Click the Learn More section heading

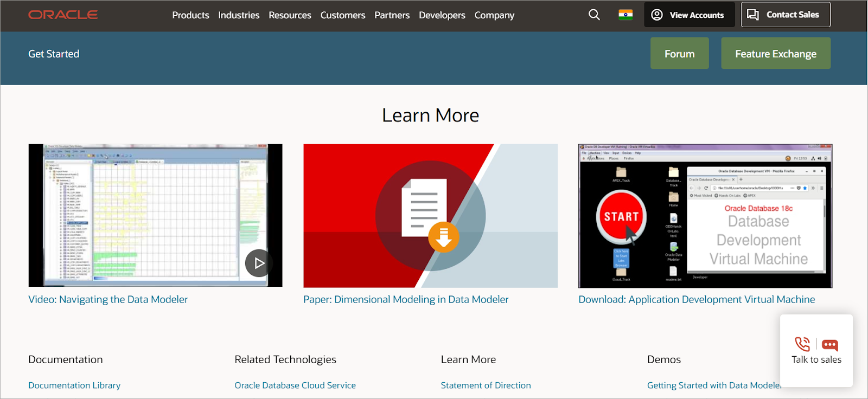tap(430, 115)
